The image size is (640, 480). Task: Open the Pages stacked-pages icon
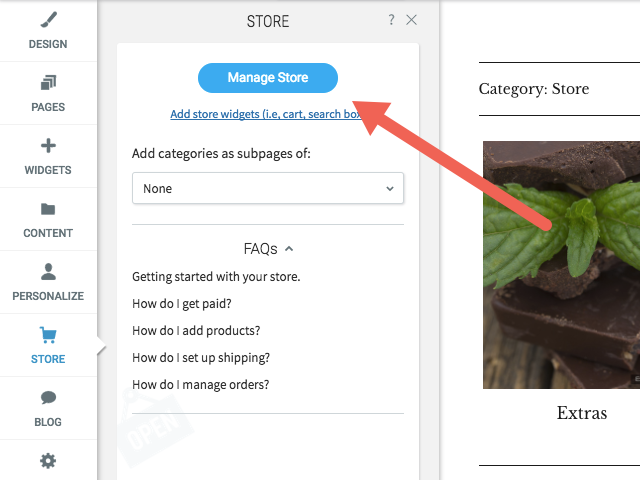coord(48,83)
